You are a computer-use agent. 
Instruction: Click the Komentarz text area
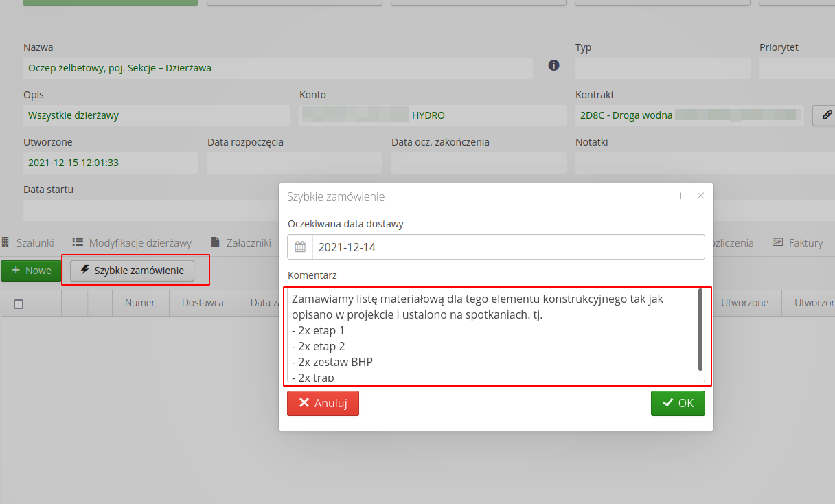coord(491,335)
